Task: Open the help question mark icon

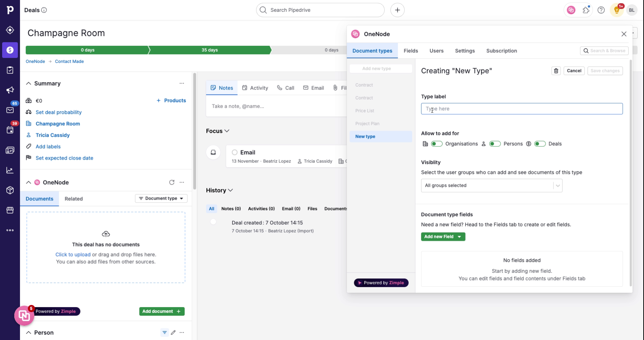Action: click(601, 10)
